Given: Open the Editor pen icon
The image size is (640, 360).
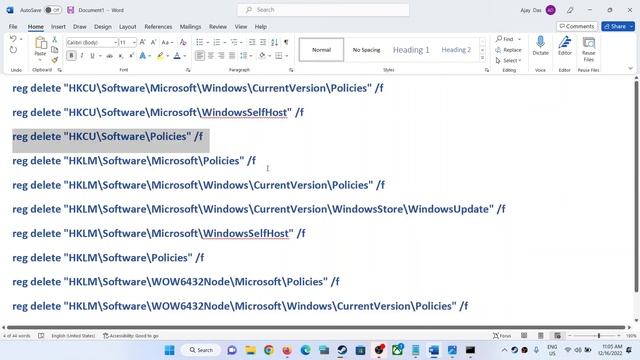Looking at the screenshot, I should pos(564,46).
